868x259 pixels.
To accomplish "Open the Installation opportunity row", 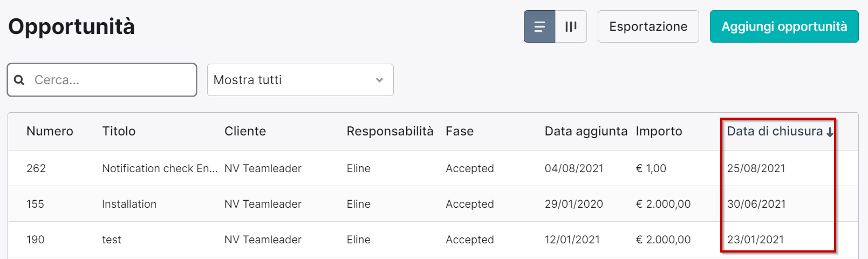I will pyautogui.click(x=433, y=204).
